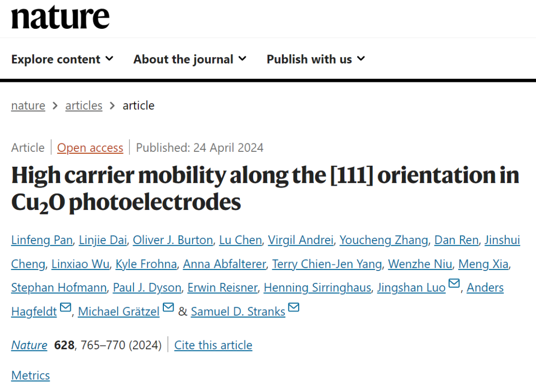Click the article title heading
Viewport: 536px width, 392px height.
coord(265,189)
